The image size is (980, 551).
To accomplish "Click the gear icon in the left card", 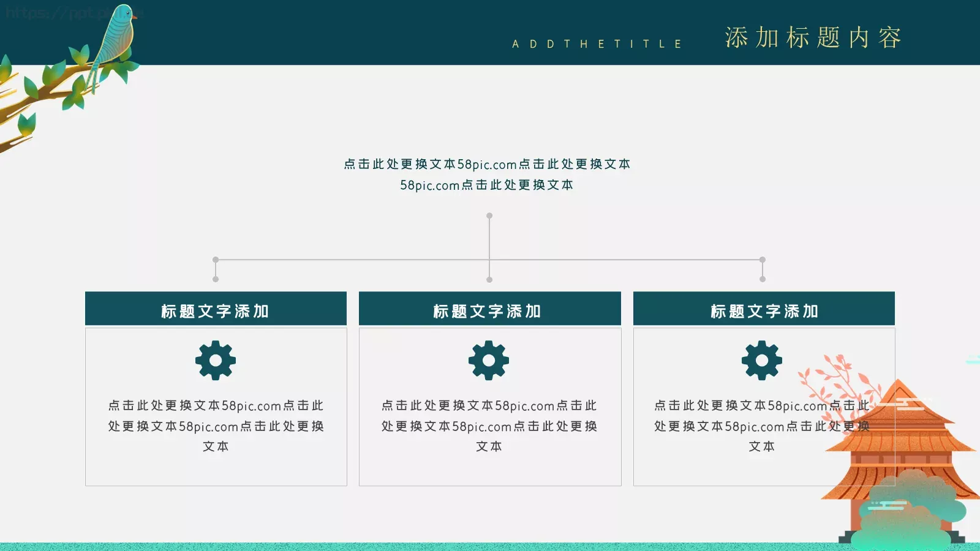I will click(216, 360).
